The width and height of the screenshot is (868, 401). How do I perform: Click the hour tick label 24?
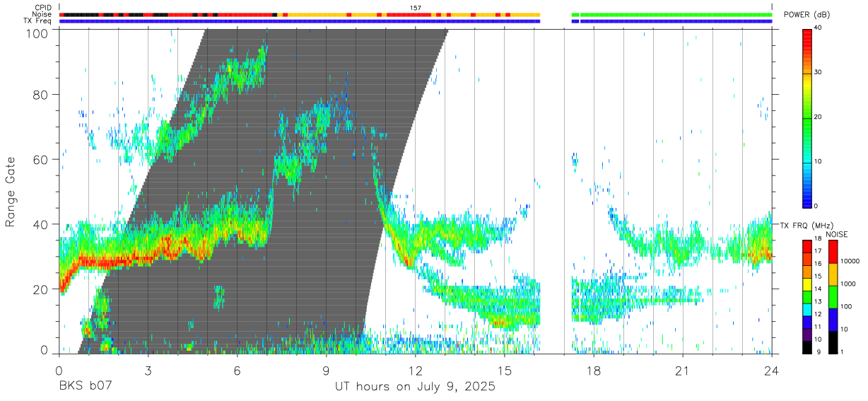click(771, 370)
